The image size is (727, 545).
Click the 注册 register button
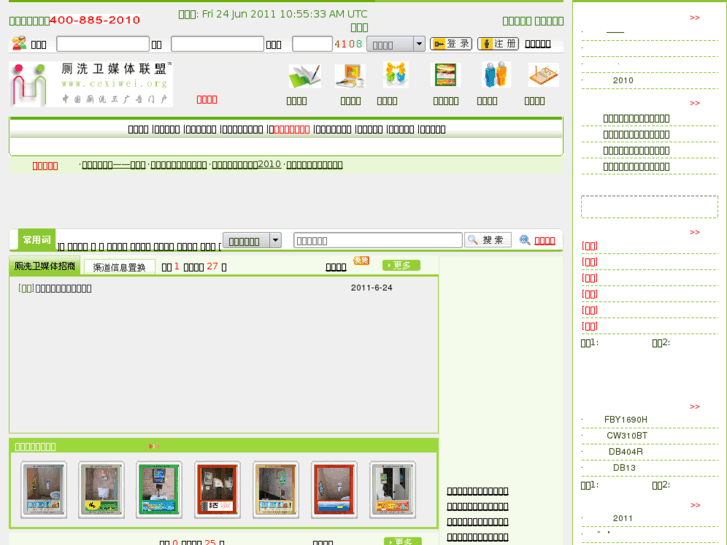pos(498,44)
